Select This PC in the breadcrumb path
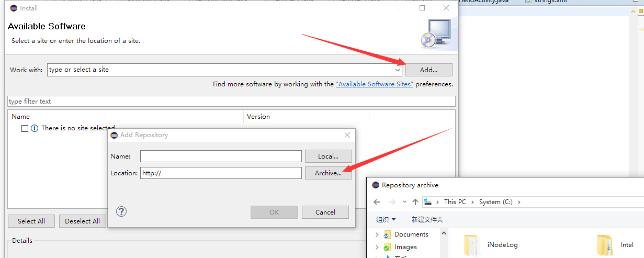Viewport: 644px width, 258px height. 455,201
